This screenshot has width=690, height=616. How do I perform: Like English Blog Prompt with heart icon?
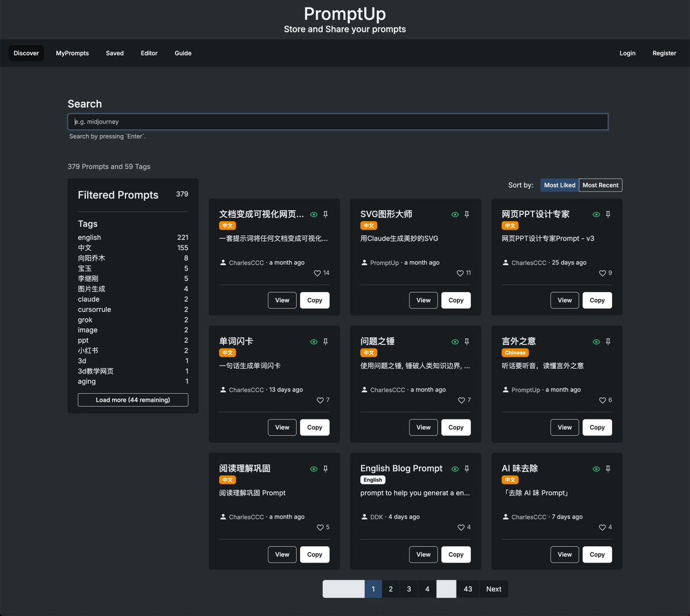coord(461,527)
